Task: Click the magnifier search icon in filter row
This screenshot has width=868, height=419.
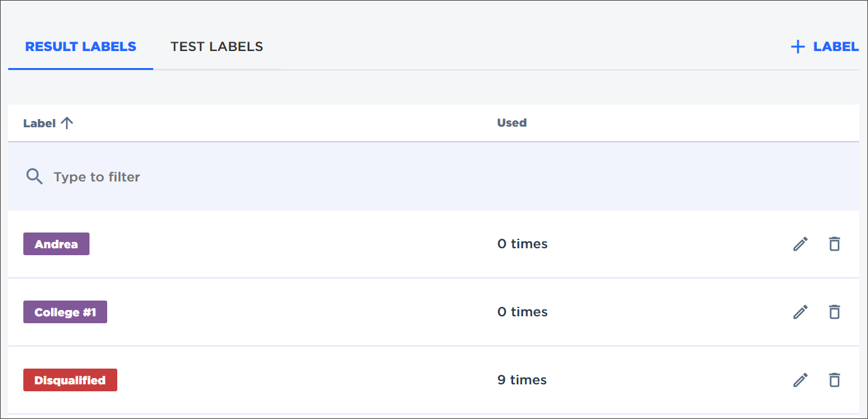Action: click(34, 176)
